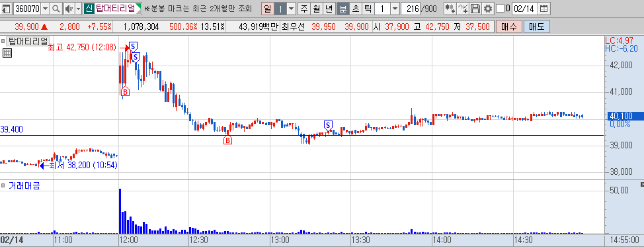Switch to 주 (weekly) chart period
The image size is (644, 247).
click(x=303, y=8)
